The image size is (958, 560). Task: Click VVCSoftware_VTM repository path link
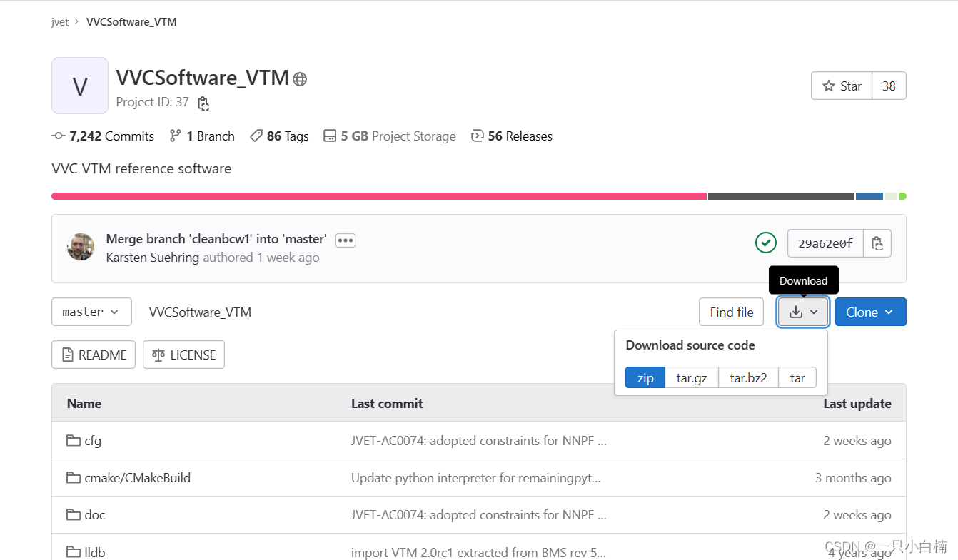200,312
